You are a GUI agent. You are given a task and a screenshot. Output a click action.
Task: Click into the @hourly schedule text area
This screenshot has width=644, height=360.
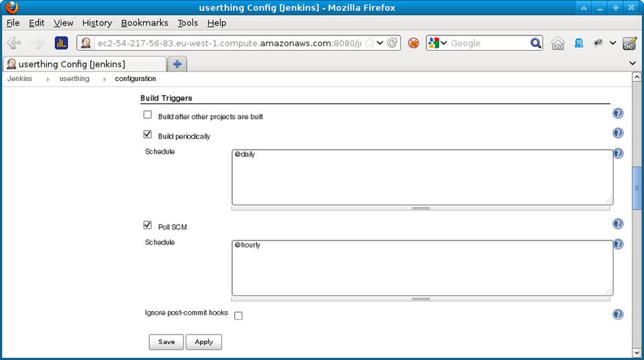[x=422, y=268]
